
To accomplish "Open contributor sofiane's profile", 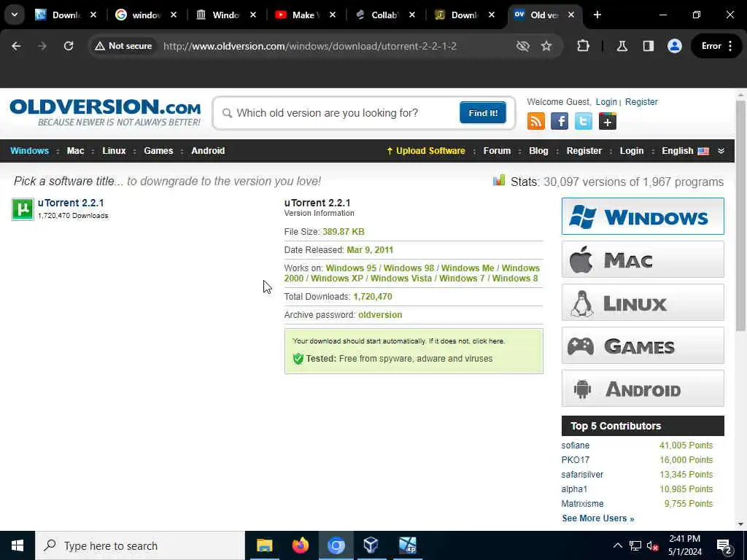I will click(x=575, y=446).
